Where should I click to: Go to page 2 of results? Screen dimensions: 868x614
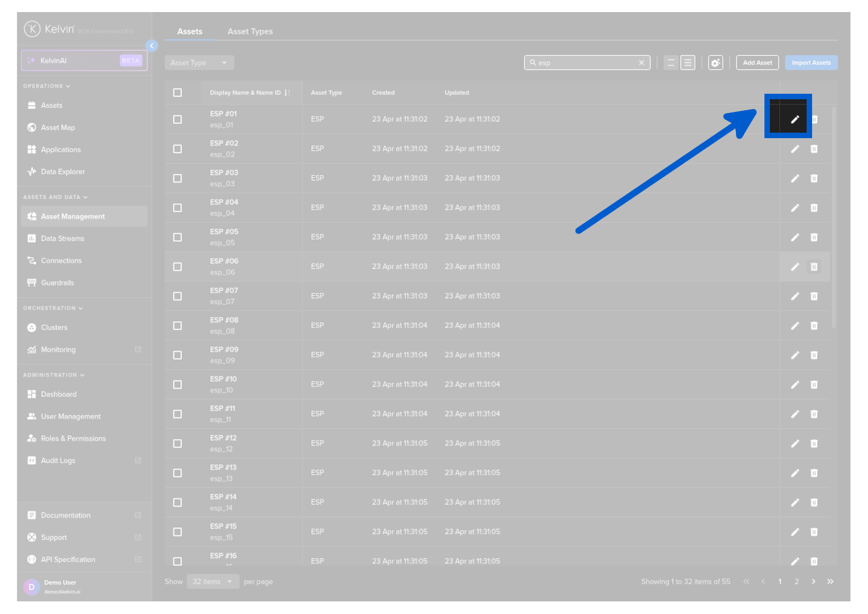point(796,582)
